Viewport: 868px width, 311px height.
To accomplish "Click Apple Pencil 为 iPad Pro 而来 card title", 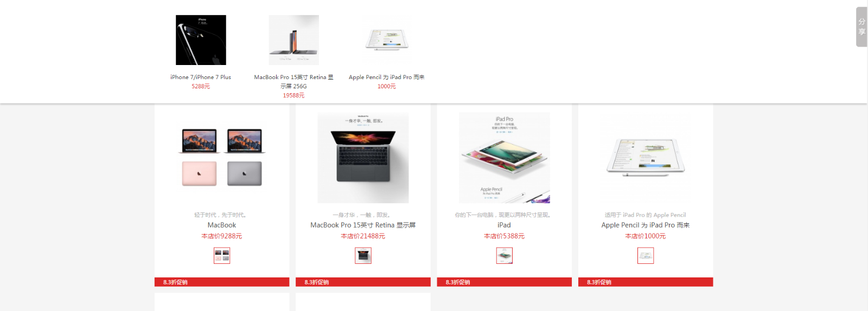I will [x=646, y=225].
